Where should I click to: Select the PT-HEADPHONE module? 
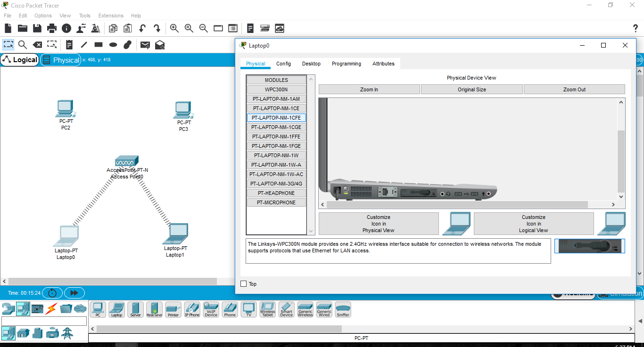(x=276, y=193)
